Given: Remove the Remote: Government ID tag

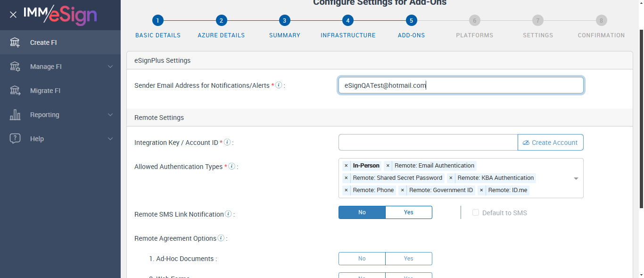Looking at the screenshot, I should [x=403, y=190].
